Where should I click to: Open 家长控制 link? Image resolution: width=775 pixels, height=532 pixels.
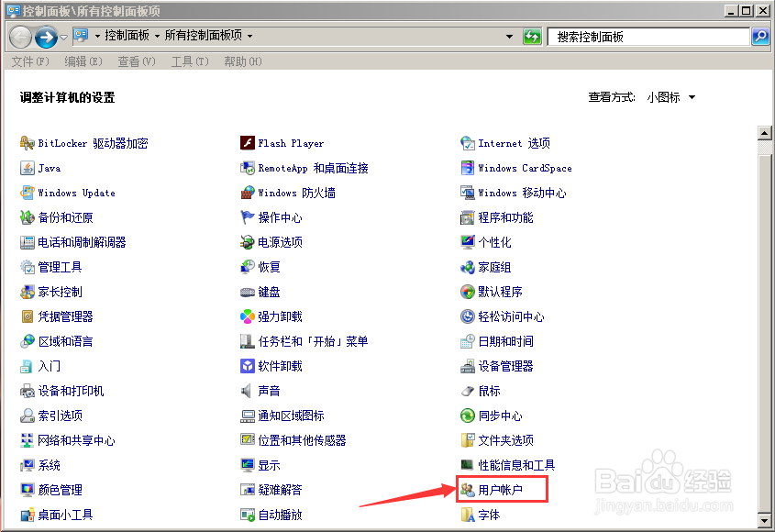(x=60, y=293)
